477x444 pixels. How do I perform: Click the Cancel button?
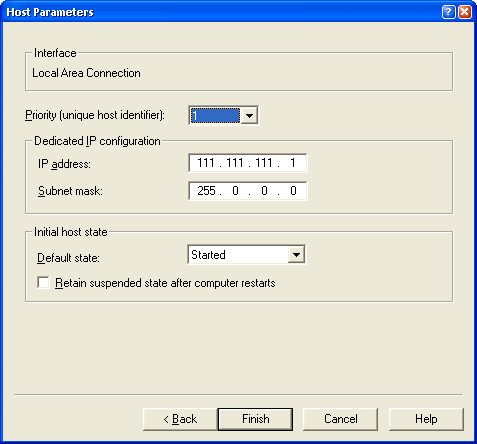tap(340, 419)
